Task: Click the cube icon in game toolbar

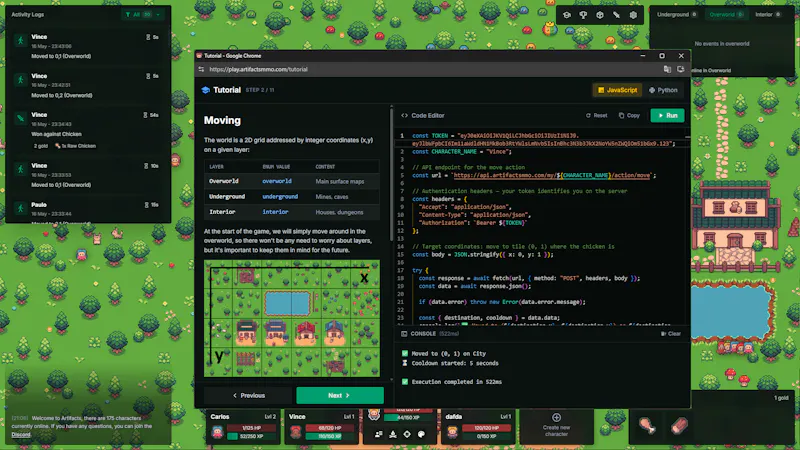Action: (600, 15)
